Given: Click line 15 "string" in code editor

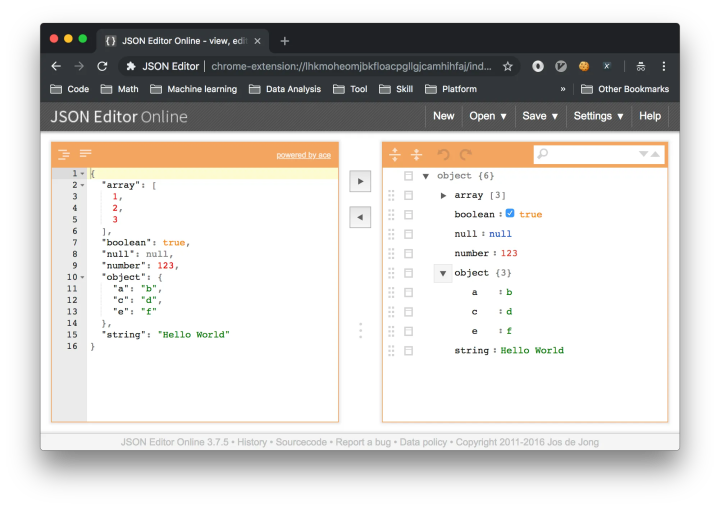Looking at the screenshot, I should [126, 335].
